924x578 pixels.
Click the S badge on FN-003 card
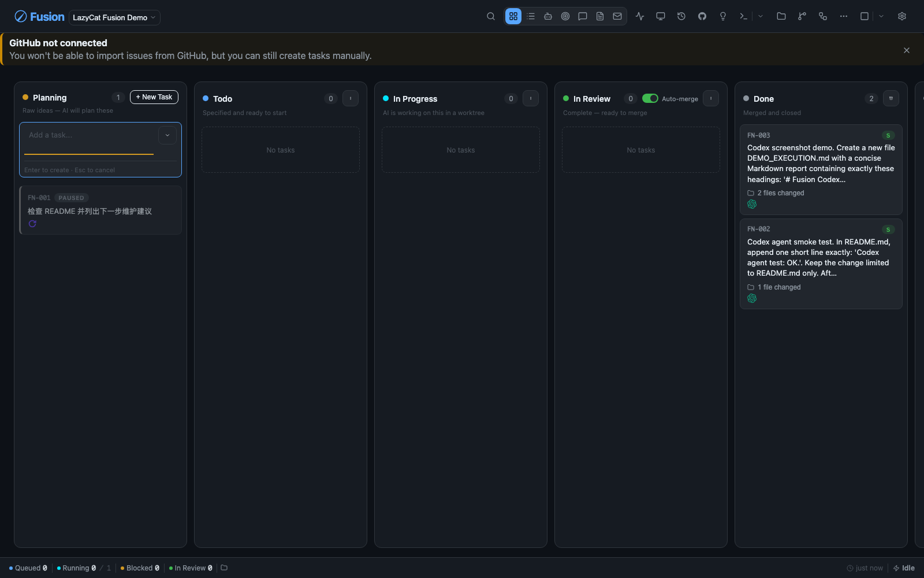pyautogui.click(x=888, y=135)
